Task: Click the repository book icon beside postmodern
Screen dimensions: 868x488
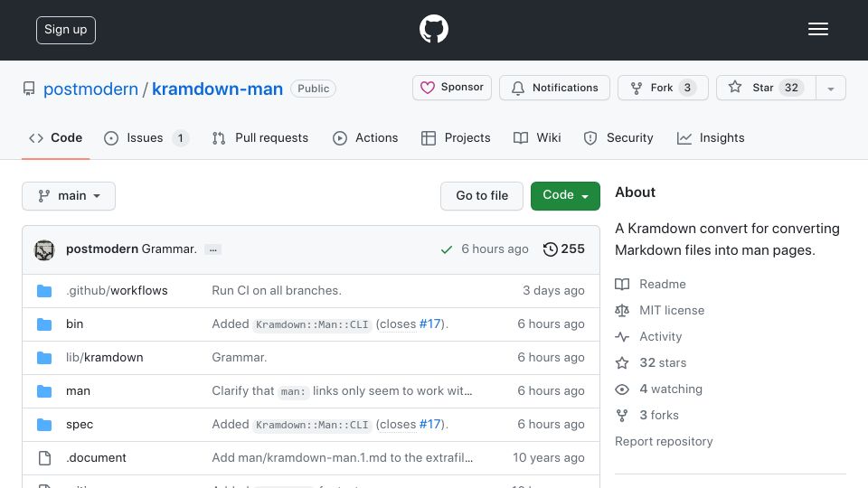Action: pyautogui.click(x=29, y=89)
